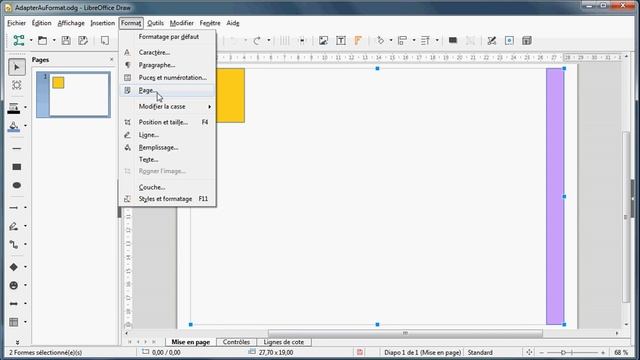Insert Fontwork text icon
The height and width of the screenshot is (360, 640).
(358, 40)
